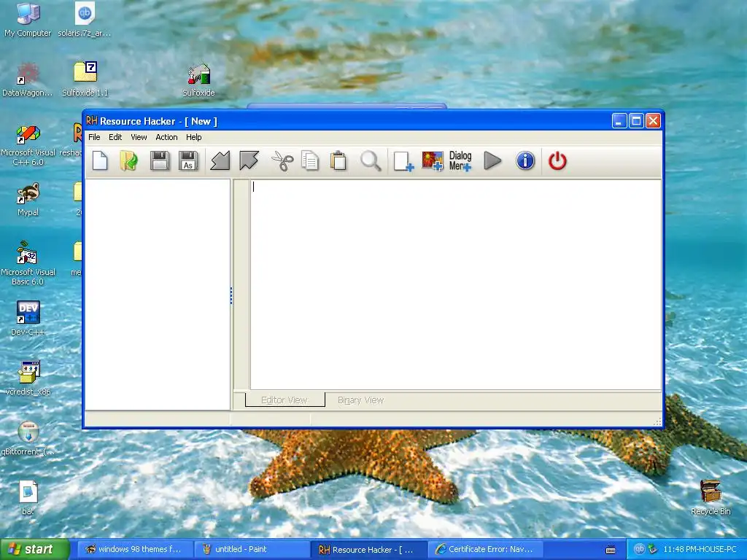Open the Help menu
747x560 pixels.
(x=193, y=137)
